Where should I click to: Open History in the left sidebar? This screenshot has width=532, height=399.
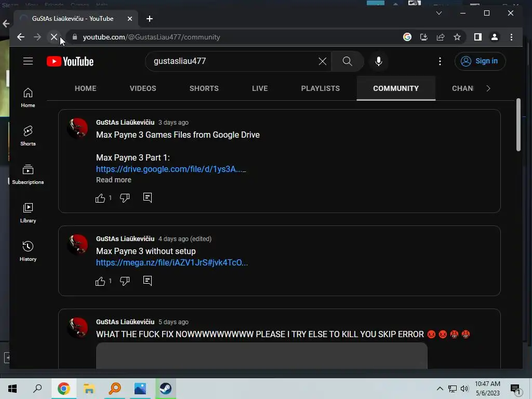[28, 251]
